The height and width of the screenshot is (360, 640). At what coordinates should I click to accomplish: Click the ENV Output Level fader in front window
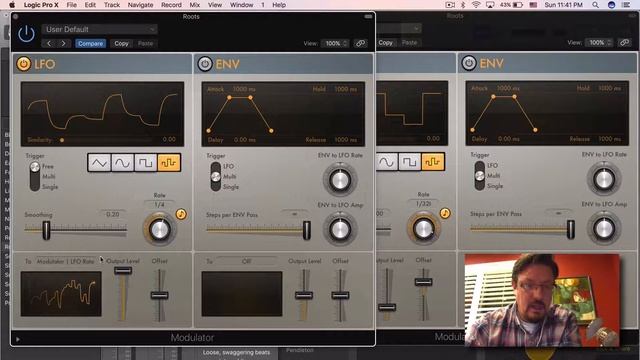click(304, 295)
